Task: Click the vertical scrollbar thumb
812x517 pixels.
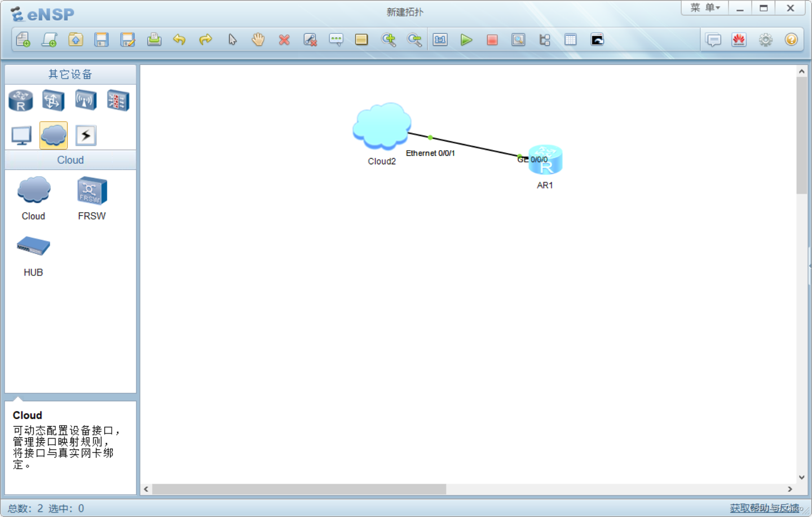Action: 801,135
